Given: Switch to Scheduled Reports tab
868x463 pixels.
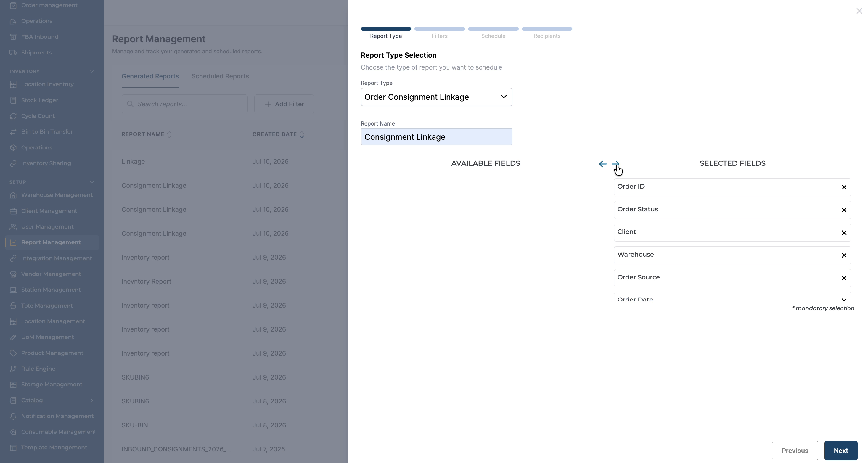Looking at the screenshot, I should [220, 76].
